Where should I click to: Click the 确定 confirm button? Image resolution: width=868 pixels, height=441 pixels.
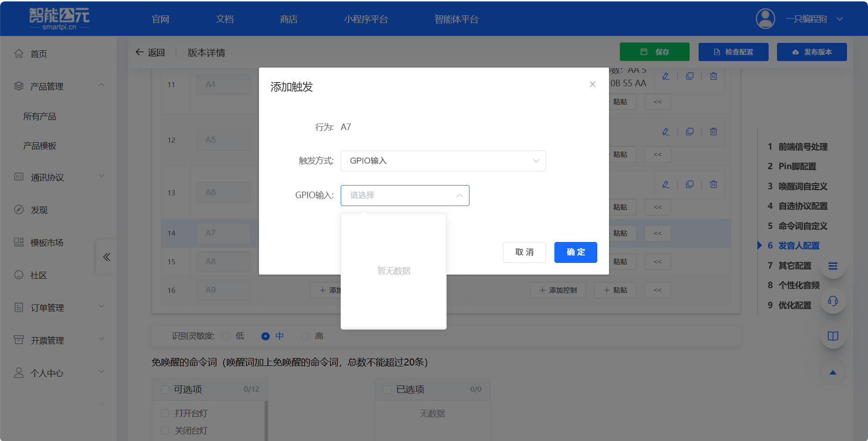tap(575, 252)
